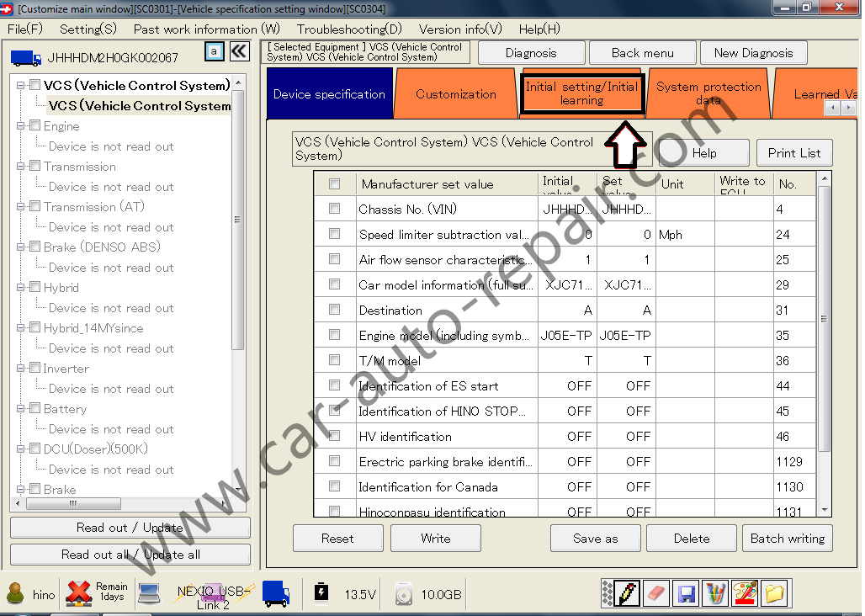This screenshot has width=865, height=616.
Task: Open the File(F) menu
Action: [25, 29]
